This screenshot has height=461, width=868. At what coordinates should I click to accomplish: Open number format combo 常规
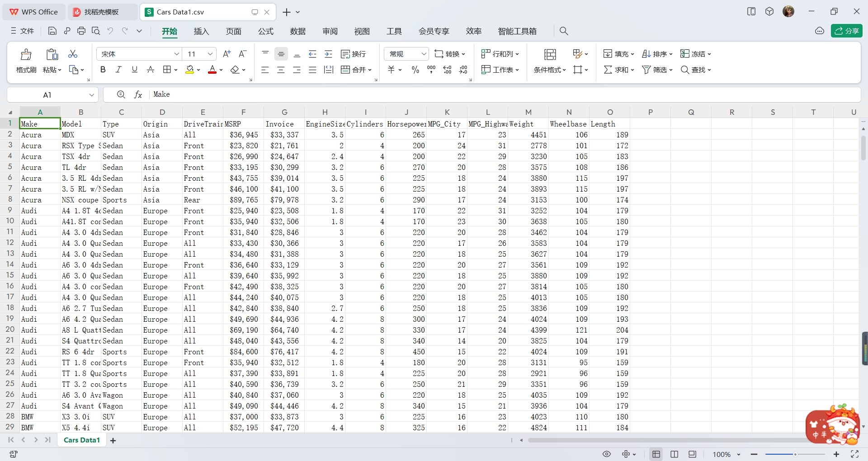point(406,54)
